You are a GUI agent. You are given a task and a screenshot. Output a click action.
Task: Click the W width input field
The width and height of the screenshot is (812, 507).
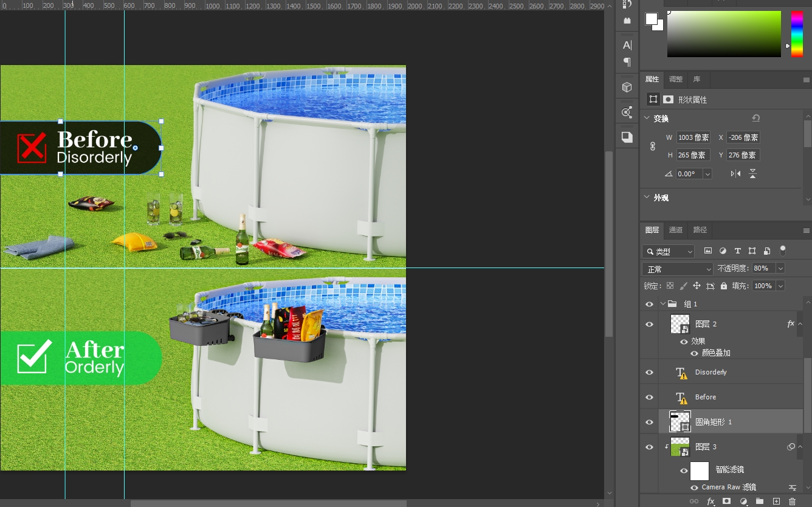(693, 137)
